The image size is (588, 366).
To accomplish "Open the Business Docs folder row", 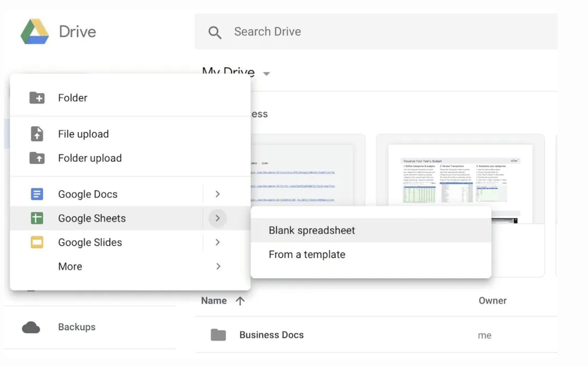I will (x=377, y=335).
